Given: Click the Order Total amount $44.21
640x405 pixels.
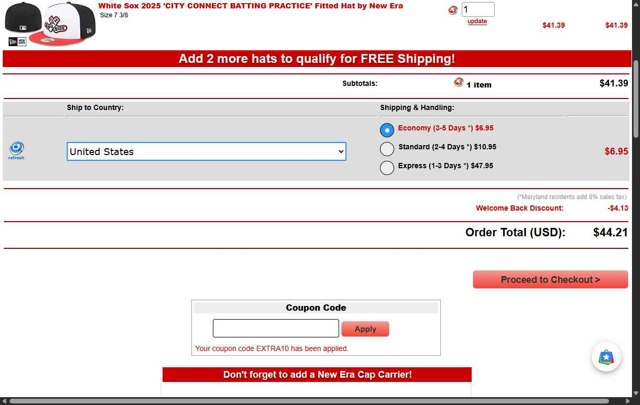Looking at the screenshot, I should click(x=610, y=232).
